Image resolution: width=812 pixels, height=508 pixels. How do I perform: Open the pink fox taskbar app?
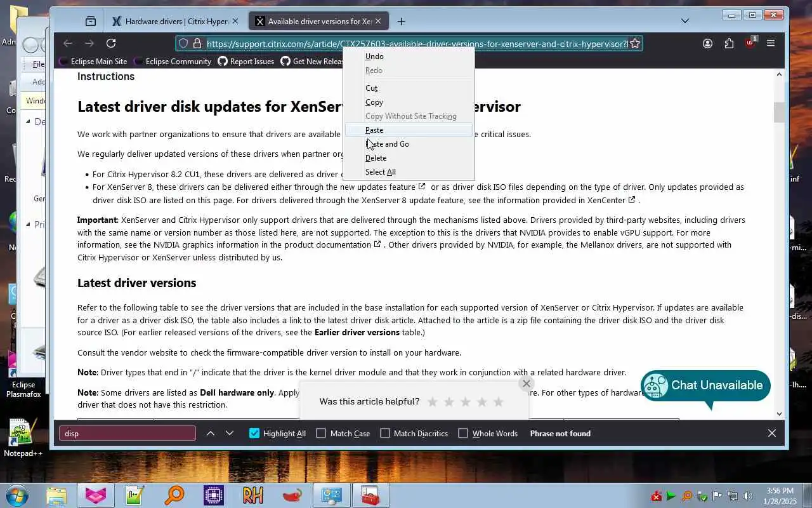[x=96, y=495]
